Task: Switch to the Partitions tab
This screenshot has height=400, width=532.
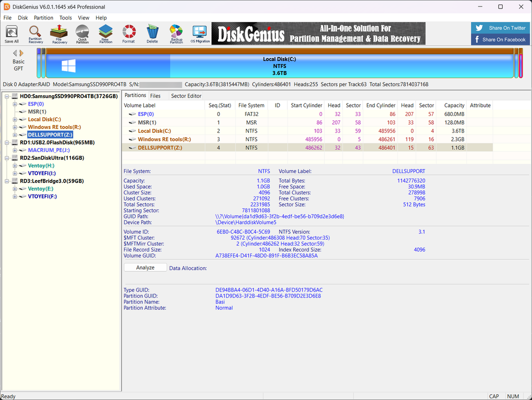Action: (x=135, y=95)
